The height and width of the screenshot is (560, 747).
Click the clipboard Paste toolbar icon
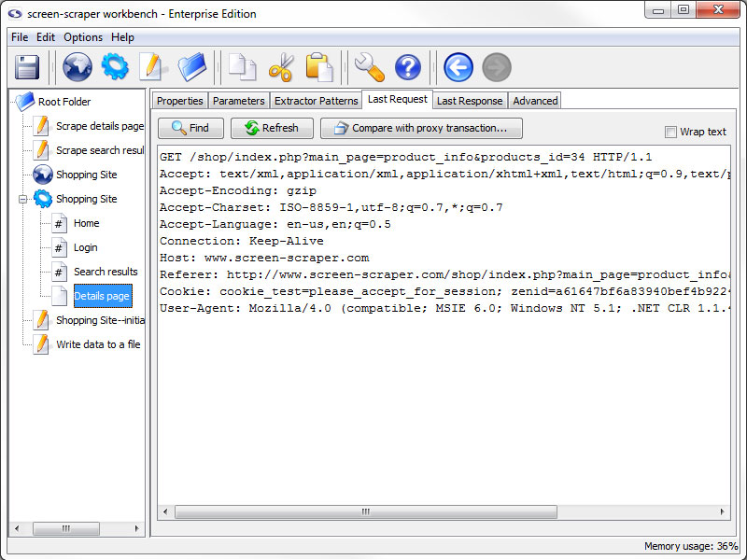[318, 67]
